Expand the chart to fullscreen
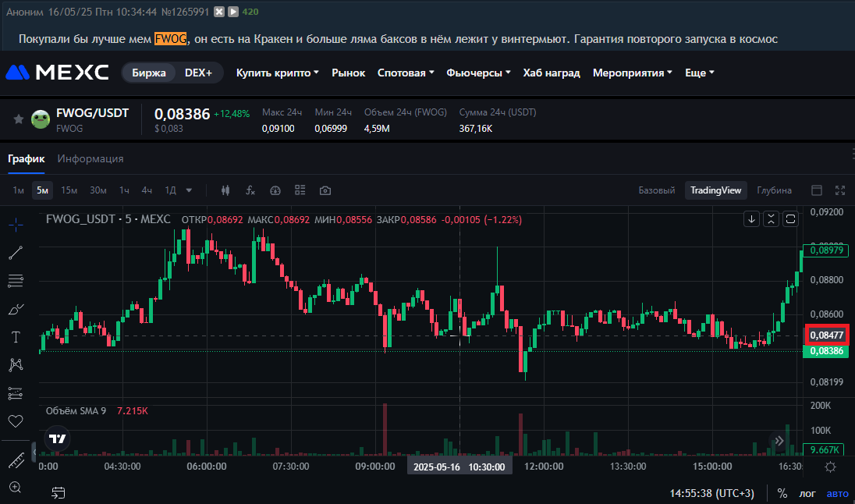 tap(840, 190)
